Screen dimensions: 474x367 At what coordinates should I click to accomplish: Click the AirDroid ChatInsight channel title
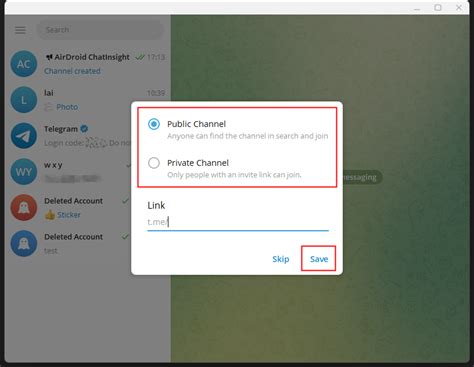tap(92, 57)
